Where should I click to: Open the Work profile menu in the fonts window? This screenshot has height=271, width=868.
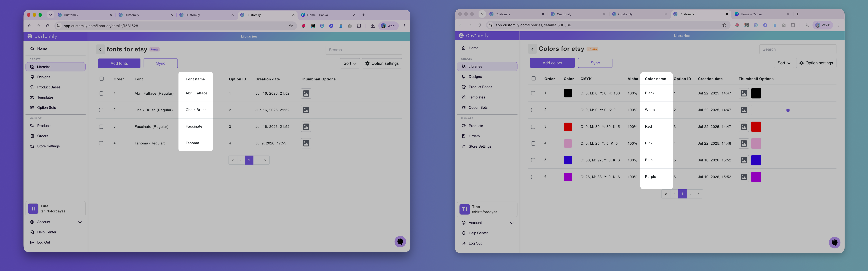coord(389,26)
